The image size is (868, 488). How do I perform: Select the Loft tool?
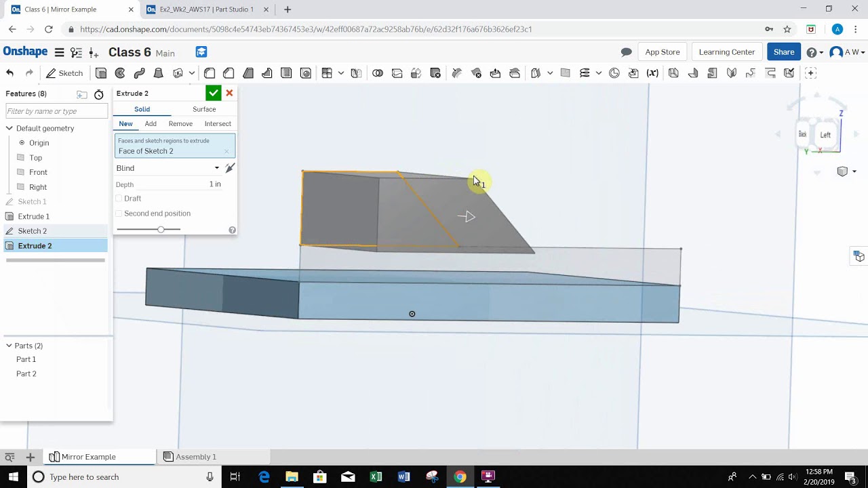click(x=158, y=73)
